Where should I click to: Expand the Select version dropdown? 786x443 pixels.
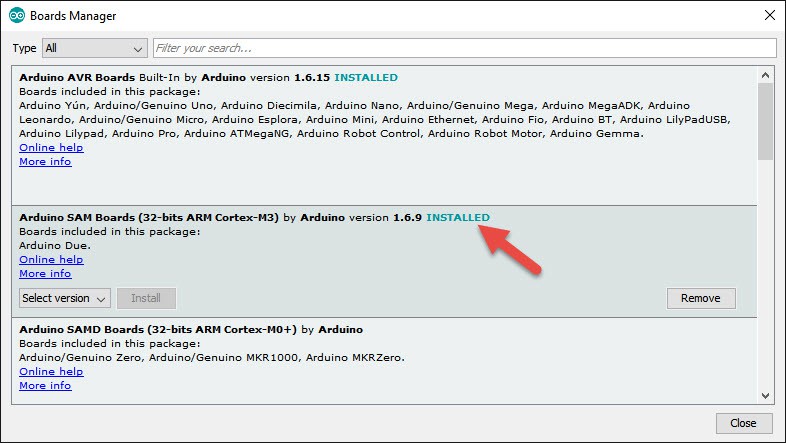(x=65, y=298)
